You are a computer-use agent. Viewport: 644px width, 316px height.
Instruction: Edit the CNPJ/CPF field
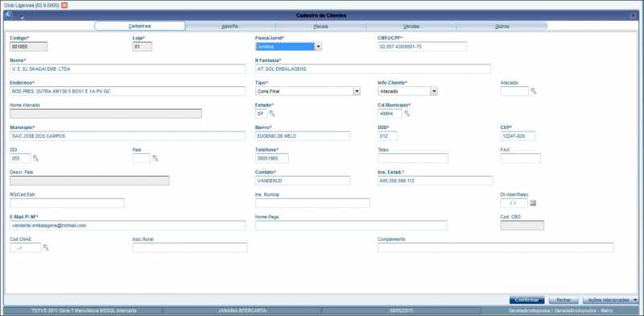(x=422, y=47)
